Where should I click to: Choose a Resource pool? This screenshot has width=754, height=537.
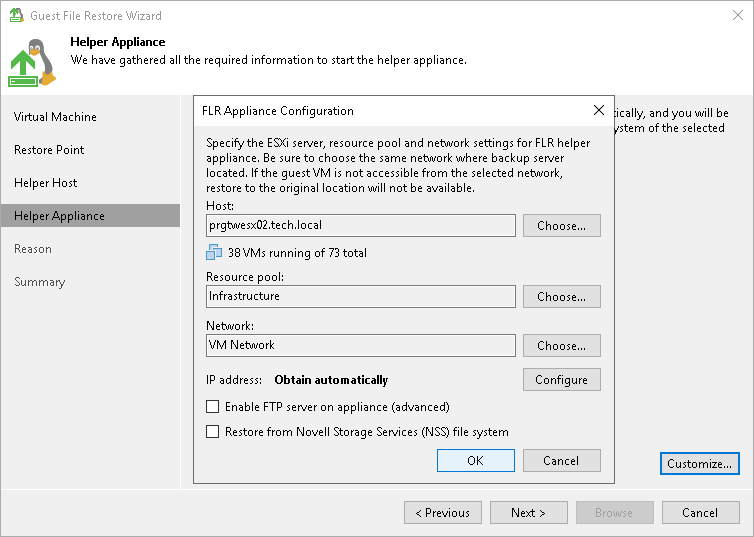coord(562,297)
